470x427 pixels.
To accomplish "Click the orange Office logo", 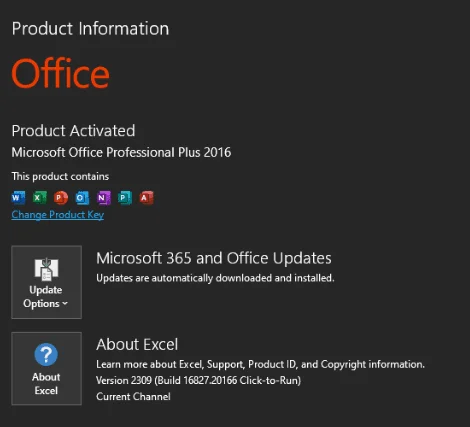I will (61, 73).
